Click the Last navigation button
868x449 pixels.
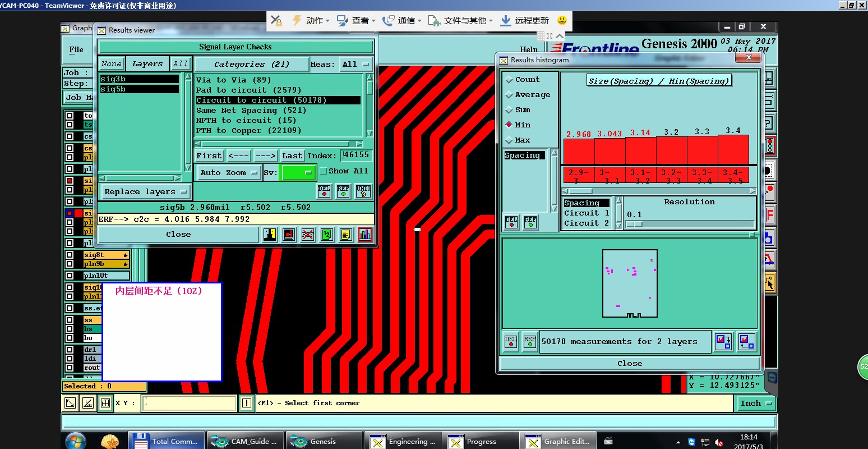coord(292,155)
